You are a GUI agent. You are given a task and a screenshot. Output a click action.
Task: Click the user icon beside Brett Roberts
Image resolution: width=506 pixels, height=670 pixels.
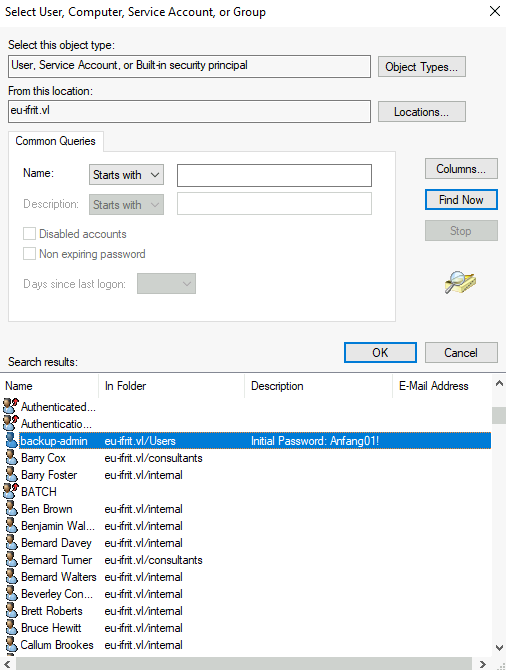point(11,611)
